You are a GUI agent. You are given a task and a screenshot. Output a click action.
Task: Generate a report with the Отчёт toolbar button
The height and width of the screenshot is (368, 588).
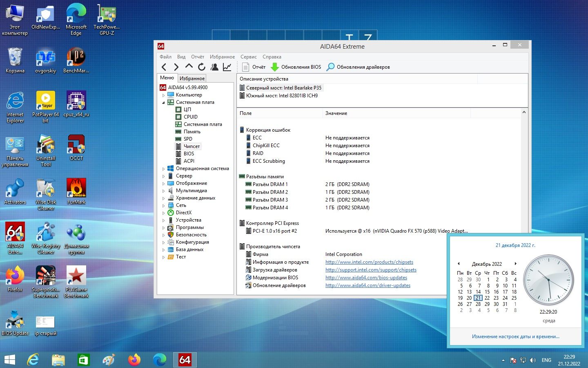tap(254, 67)
